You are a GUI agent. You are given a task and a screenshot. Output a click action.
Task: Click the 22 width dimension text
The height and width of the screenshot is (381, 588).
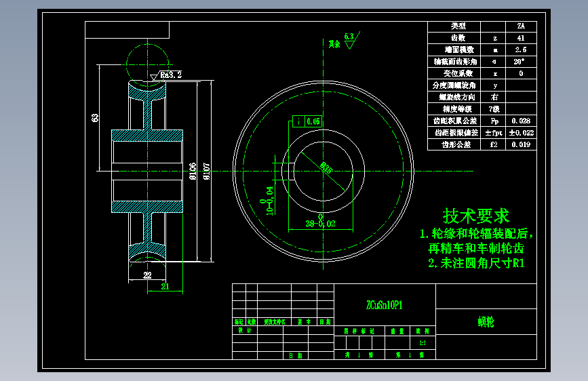(147, 275)
